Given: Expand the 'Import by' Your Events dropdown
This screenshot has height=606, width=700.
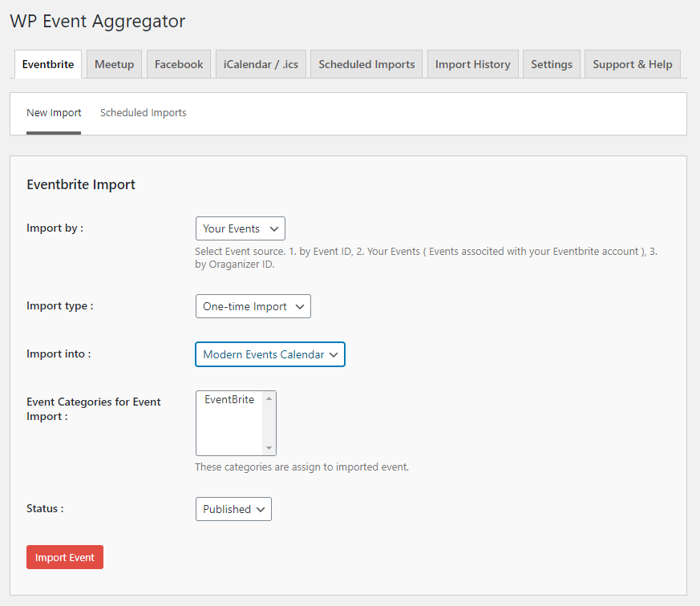Looking at the screenshot, I should [240, 228].
